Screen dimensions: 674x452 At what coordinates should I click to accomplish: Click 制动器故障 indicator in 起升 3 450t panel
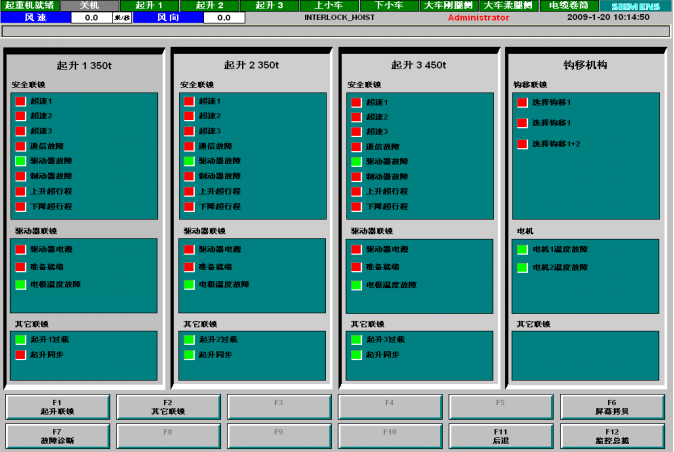click(355, 176)
